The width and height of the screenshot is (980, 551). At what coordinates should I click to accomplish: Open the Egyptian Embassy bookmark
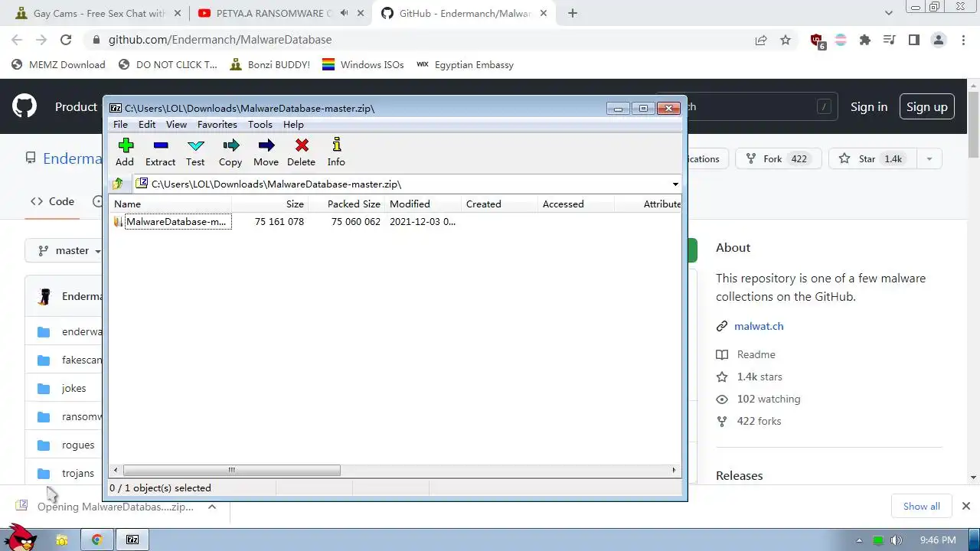coord(465,65)
